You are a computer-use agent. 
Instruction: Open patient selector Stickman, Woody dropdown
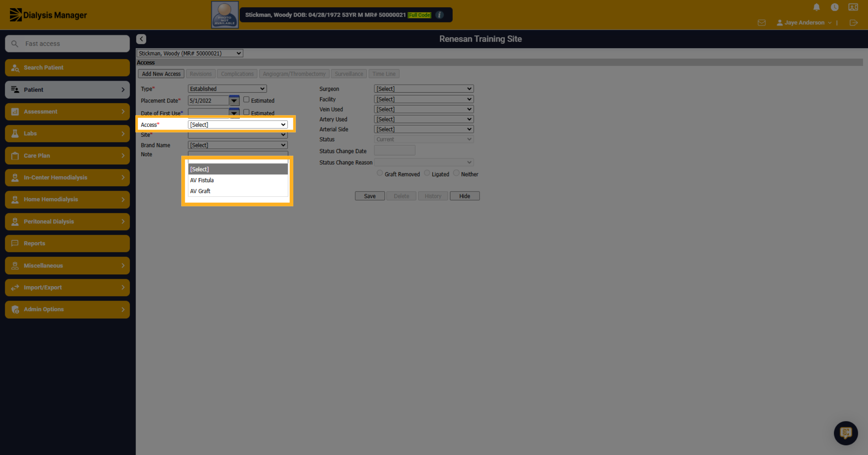190,53
